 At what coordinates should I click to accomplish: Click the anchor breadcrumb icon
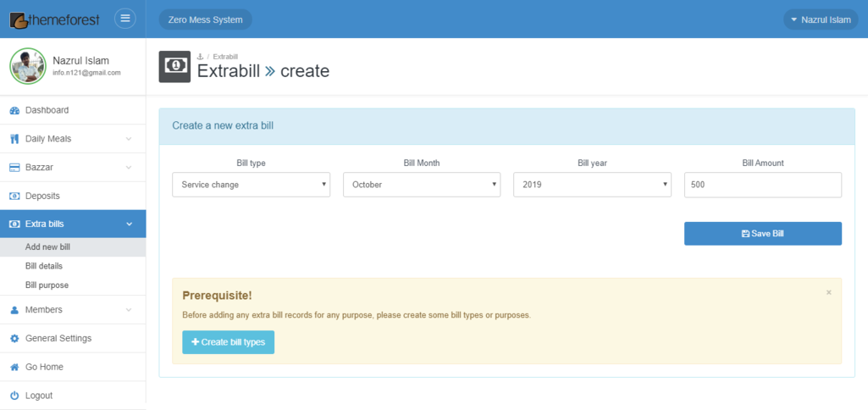[x=201, y=56]
